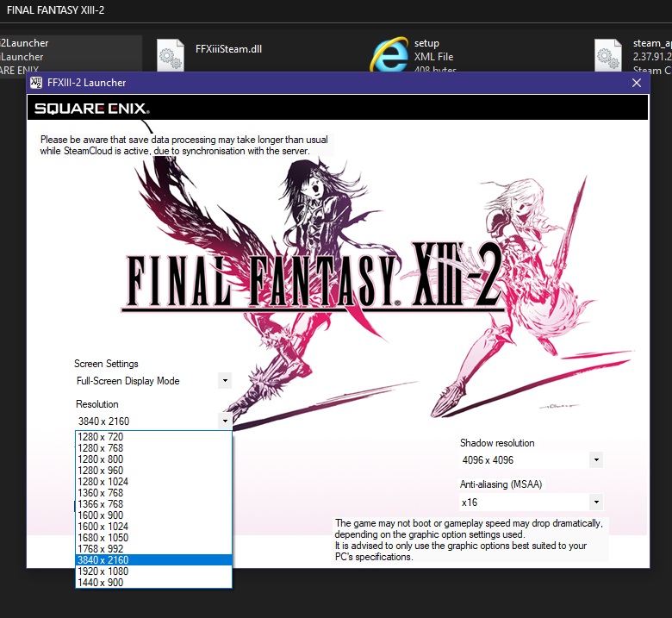
Task: Click the Shadow resolution label
Action: click(x=497, y=443)
